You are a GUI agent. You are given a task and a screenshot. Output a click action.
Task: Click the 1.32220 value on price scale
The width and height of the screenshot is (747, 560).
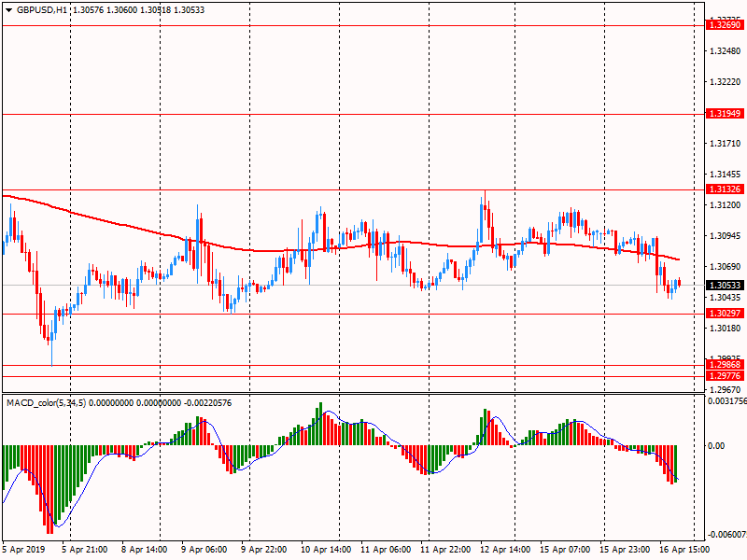[725, 81]
